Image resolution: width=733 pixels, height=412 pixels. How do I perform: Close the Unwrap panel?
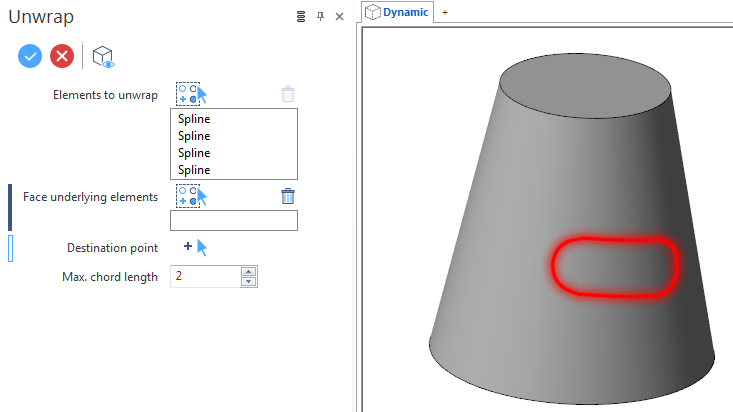click(x=339, y=17)
